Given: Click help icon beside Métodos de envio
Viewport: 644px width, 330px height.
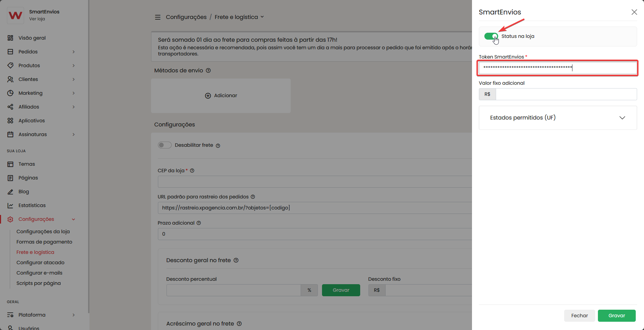Looking at the screenshot, I should point(208,71).
